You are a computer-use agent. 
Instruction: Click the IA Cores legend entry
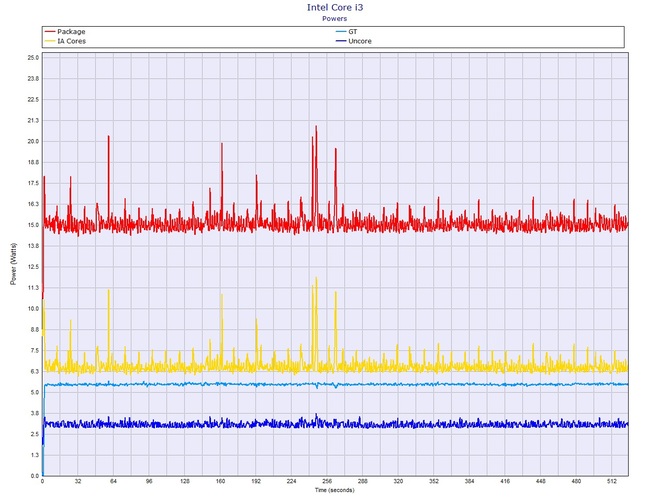pos(65,41)
